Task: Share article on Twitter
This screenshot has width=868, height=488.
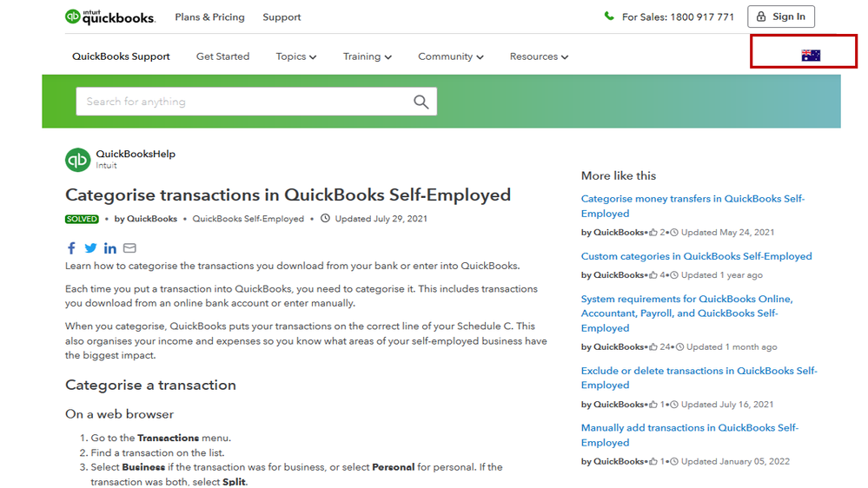Action: (x=90, y=248)
